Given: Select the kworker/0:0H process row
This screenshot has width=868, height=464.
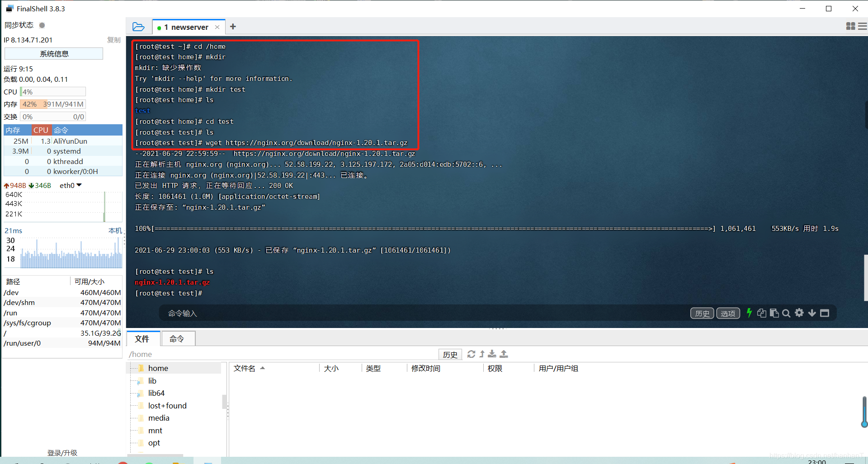Looking at the screenshot, I should tap(63, 171).
